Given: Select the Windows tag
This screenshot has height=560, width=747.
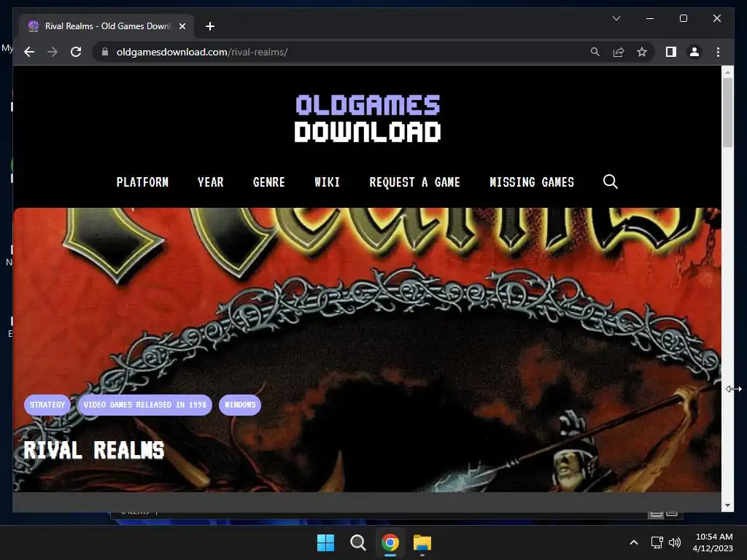Looking at the screenshot, I should pyautogui.click(x=240, y=405).
